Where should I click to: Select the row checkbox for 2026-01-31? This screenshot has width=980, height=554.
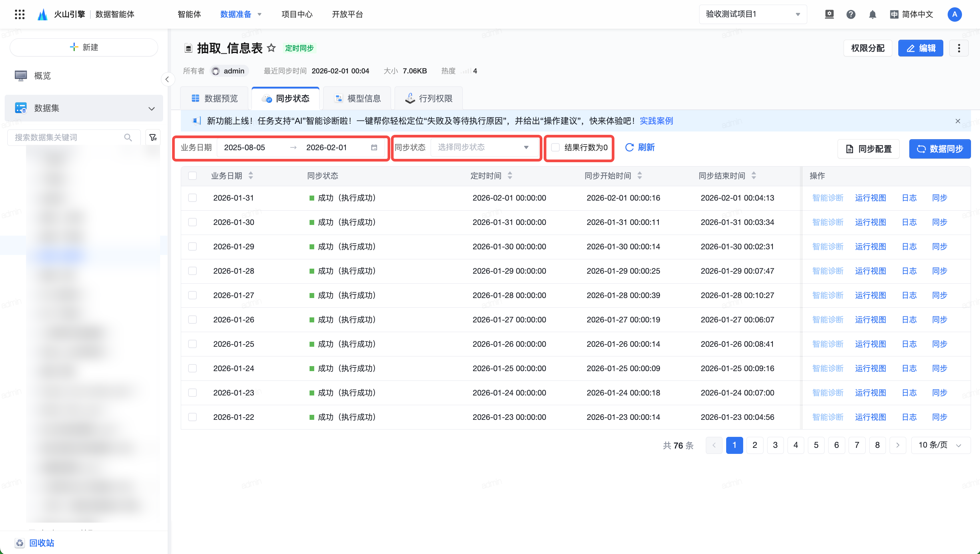[192, 198]
